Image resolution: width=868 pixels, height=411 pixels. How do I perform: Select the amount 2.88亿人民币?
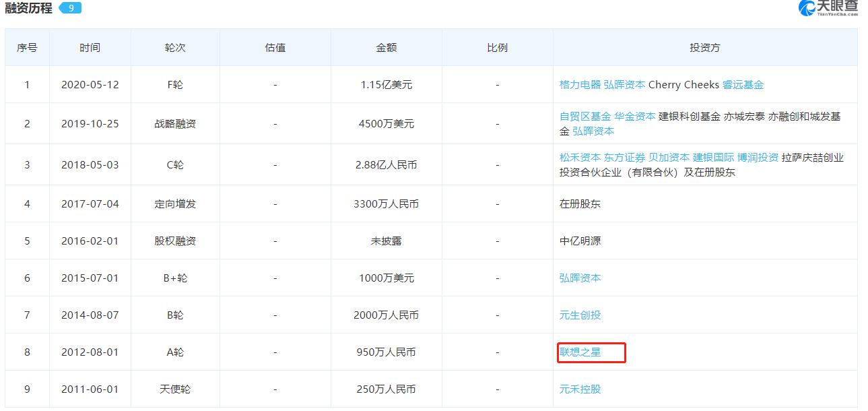(x=386, y=165)
